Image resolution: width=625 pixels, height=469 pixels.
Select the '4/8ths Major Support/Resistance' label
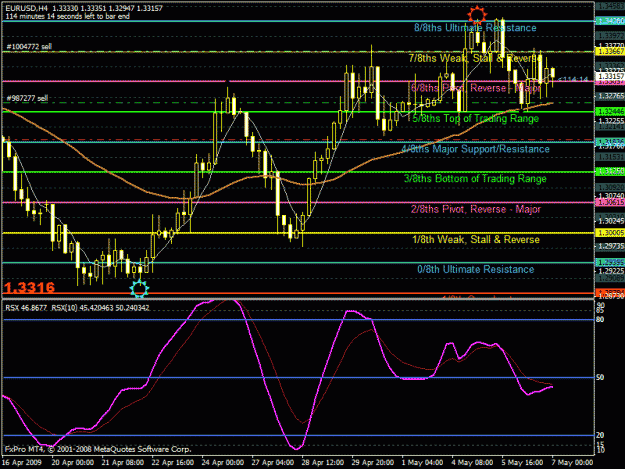click(476, 149)
